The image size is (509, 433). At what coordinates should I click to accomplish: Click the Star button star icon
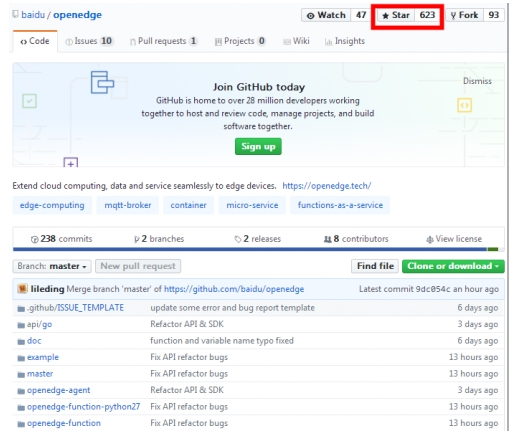click(385, 16)
